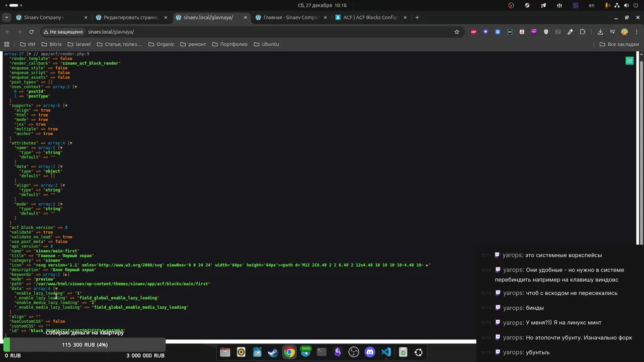The height and width of the screenshot is (362, 644).
Task: Bookmark this page with the star
Action: [457, 32]
